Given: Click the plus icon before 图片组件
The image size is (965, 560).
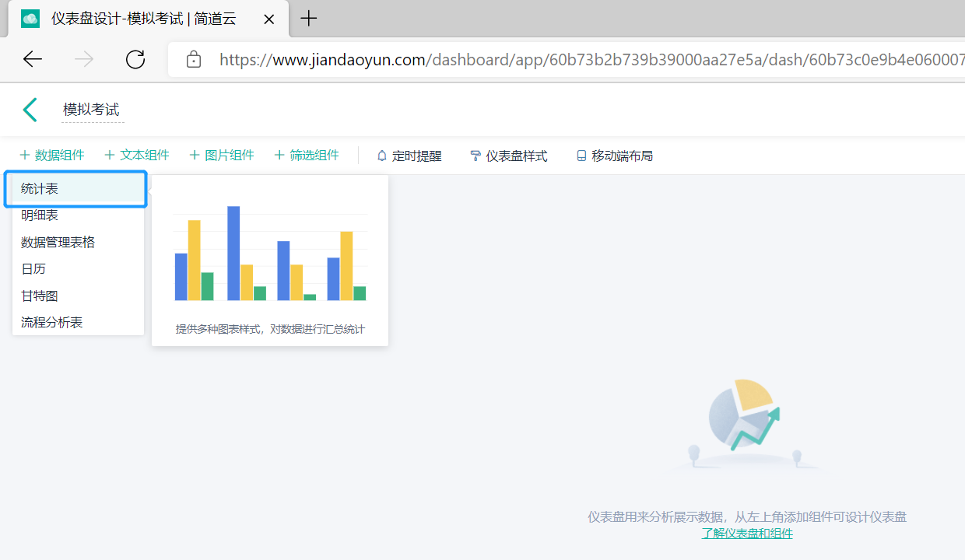Looking at the screenshot, I should coord(195,156).
